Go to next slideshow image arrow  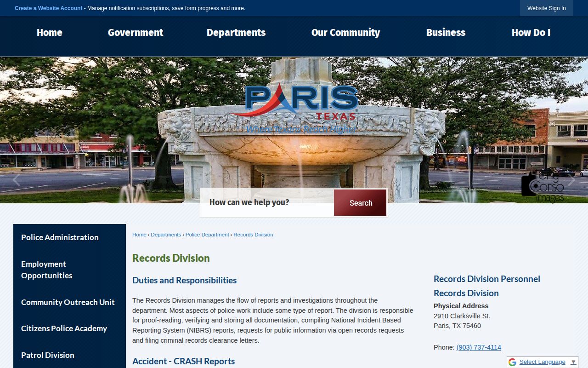pos(571,180)
